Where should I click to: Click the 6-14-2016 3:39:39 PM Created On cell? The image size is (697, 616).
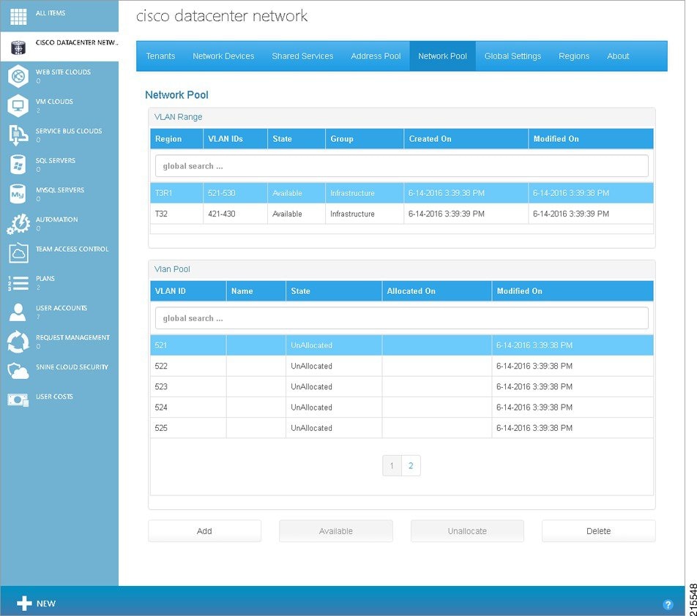pos(466,214)
